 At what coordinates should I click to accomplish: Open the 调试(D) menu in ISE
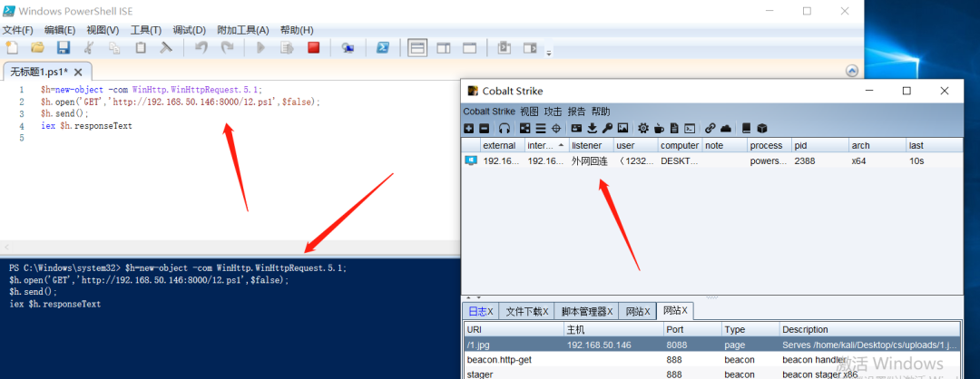point(190,30)
